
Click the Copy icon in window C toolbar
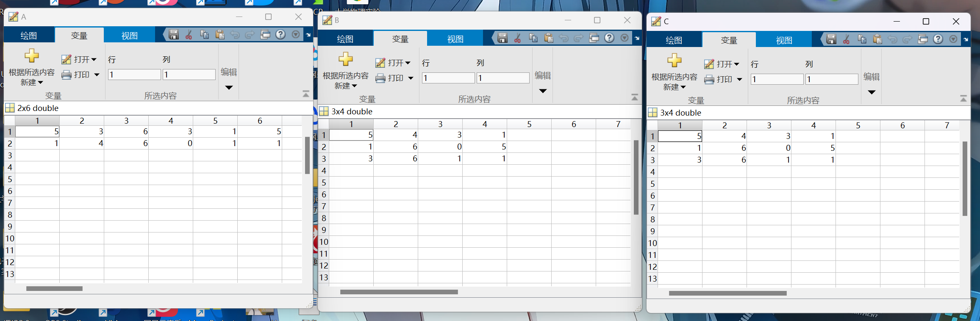click(862, 39)
